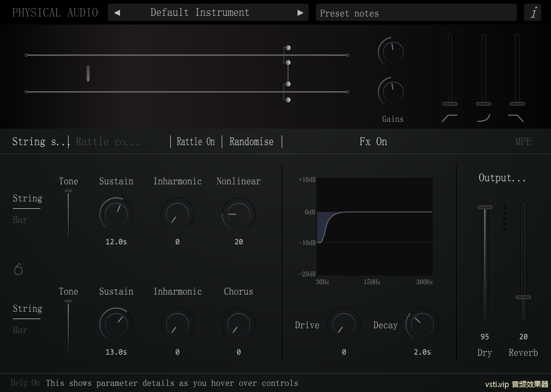This screenshot has height=392, width=551.
Task: Select Bar mode for the first string
Action: (20, 220)
